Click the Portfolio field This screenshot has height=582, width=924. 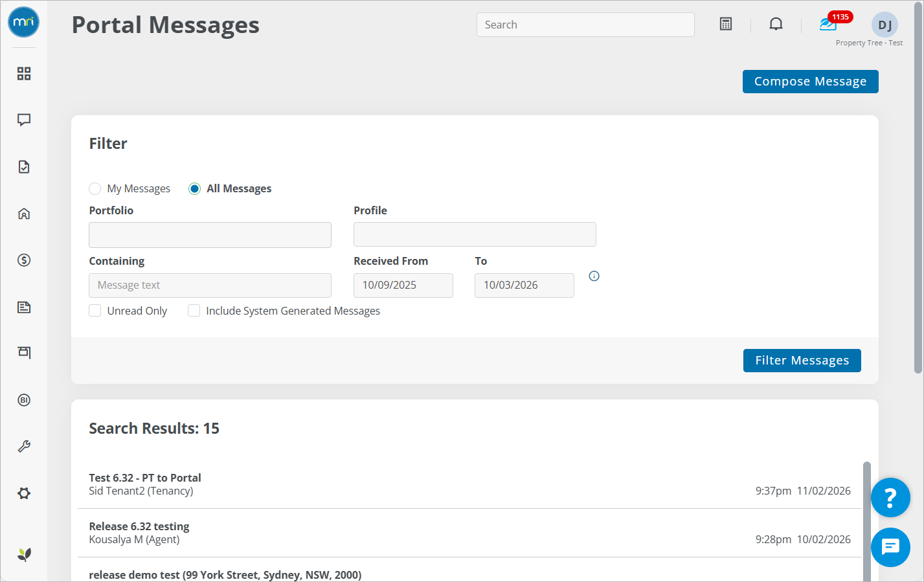point(210,235)
